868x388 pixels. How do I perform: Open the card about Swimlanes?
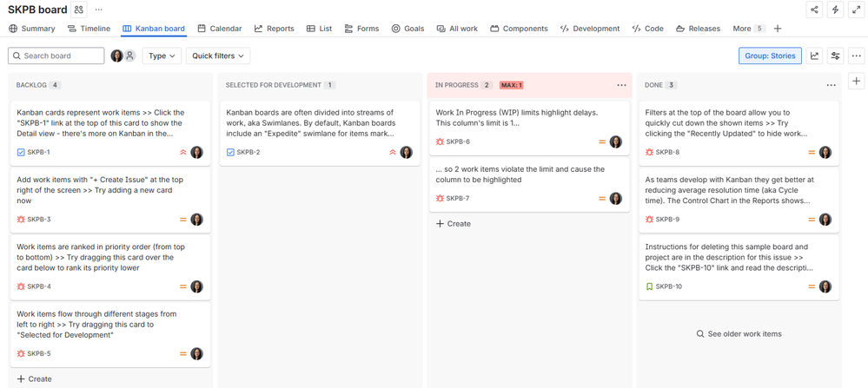320,133
